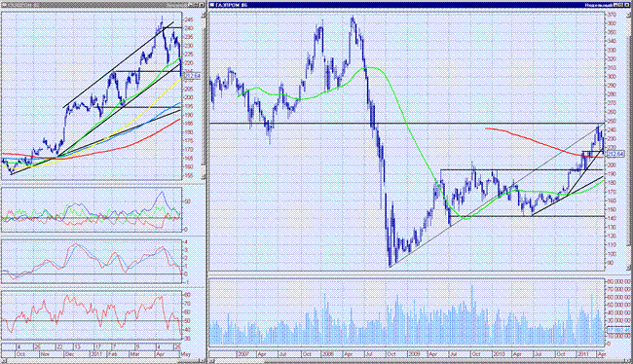Screen dimensions: 633x364
Task: Click the up arrow of the left chart's vertical scrollbar
Action: (x=204, y=16)
